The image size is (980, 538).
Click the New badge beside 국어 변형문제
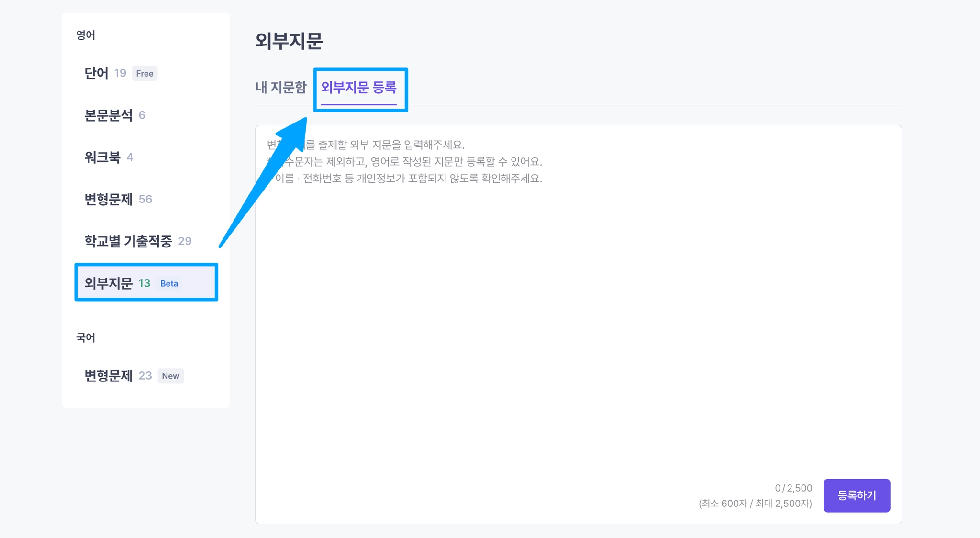point(170,376)
